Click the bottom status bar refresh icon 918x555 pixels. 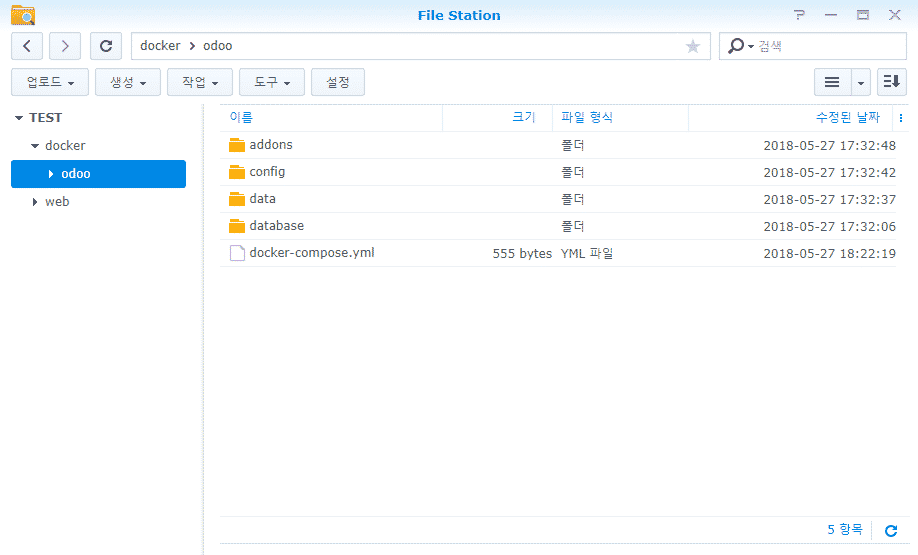coord(891,530)
